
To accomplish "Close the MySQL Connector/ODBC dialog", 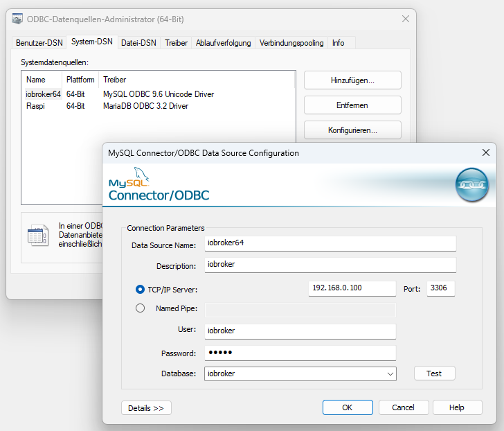I will (x=486, y=152).
